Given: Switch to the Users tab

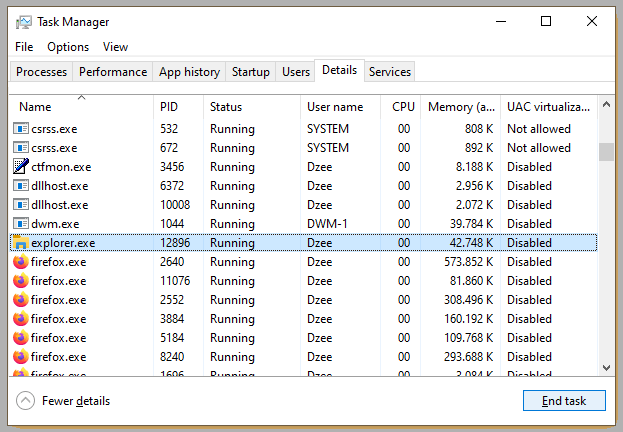Looking at the screenshot, I should click(296, 72).
